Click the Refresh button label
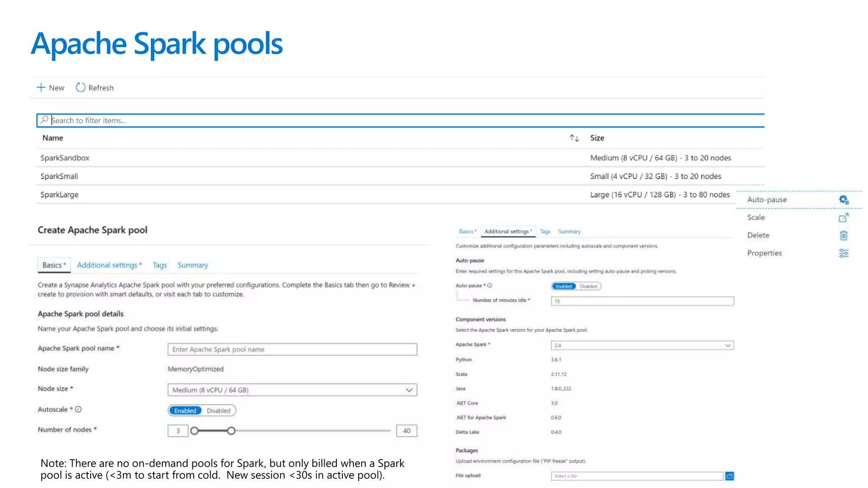 coord(101,88)
